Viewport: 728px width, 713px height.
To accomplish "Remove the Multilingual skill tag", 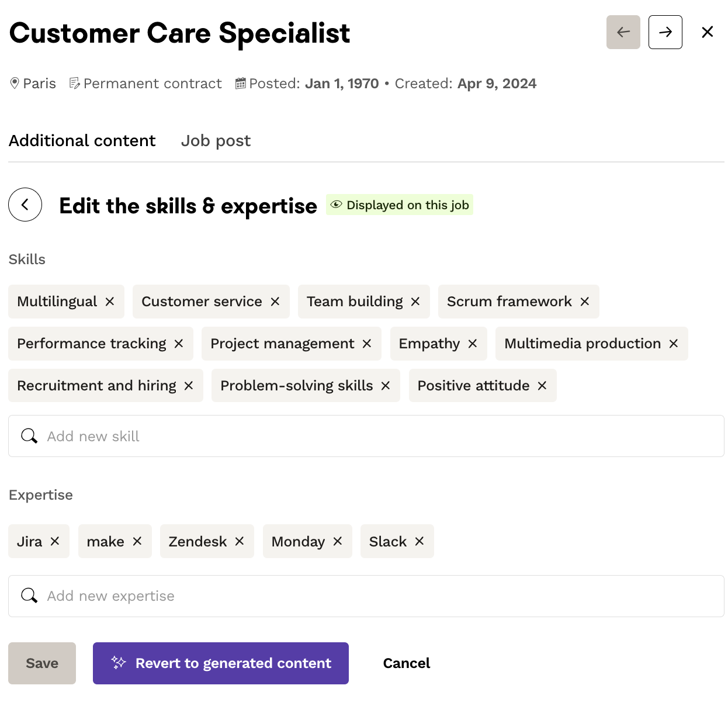I will pyautogui.click(x=110, y=302).
